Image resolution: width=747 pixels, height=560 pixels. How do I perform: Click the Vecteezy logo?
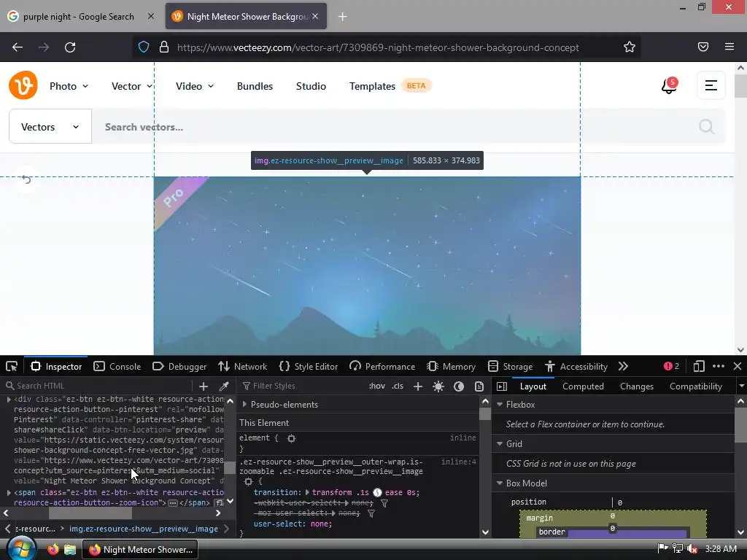(x=23, y=85)
